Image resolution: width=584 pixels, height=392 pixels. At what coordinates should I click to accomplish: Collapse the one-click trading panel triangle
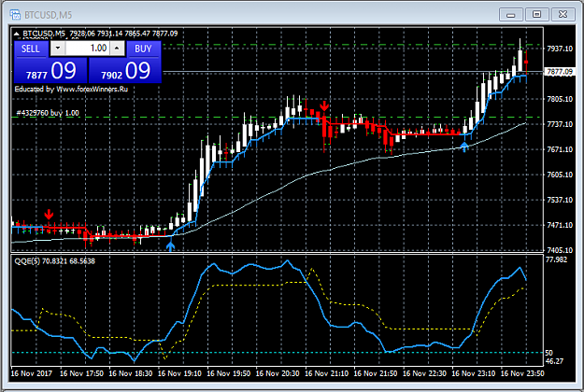(17, 34)
